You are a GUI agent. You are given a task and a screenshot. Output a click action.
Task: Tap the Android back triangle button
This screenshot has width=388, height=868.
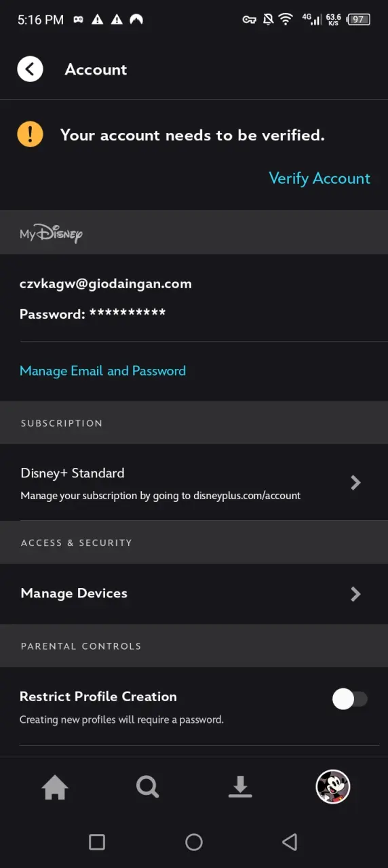[x=290, y=842]
